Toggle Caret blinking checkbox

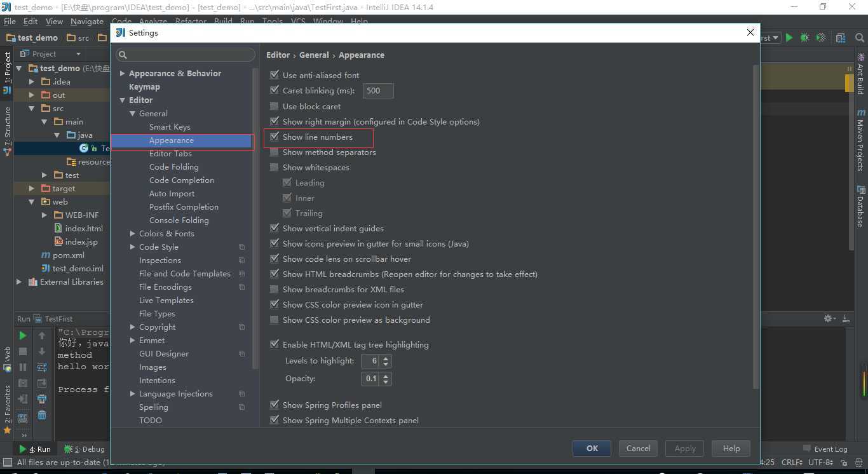(275, 90)
